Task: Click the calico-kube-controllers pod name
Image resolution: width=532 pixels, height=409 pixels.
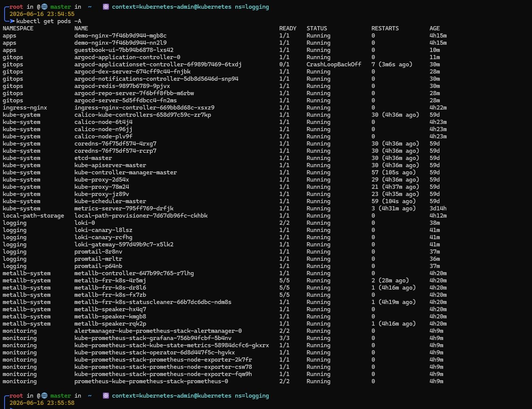Action: point(143,115)
